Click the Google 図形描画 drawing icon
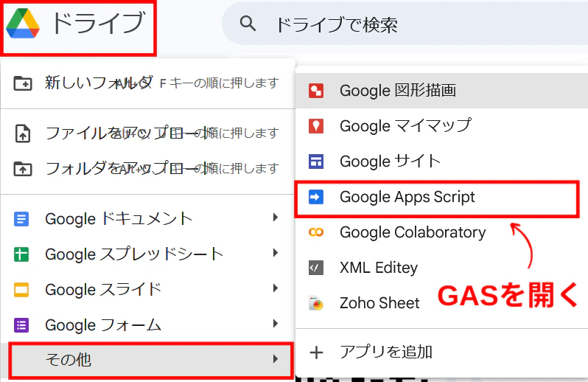Viewport: 588px width, 382px height. tap(316, 91)
